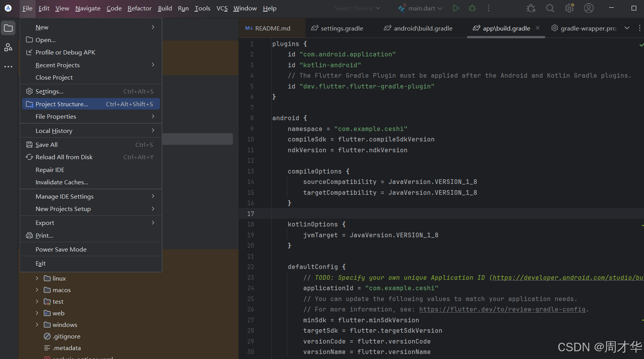Show hidden editor tabs dropdown chevron
644x359 pixels.
pyautogui.click(x=627, y=28)
